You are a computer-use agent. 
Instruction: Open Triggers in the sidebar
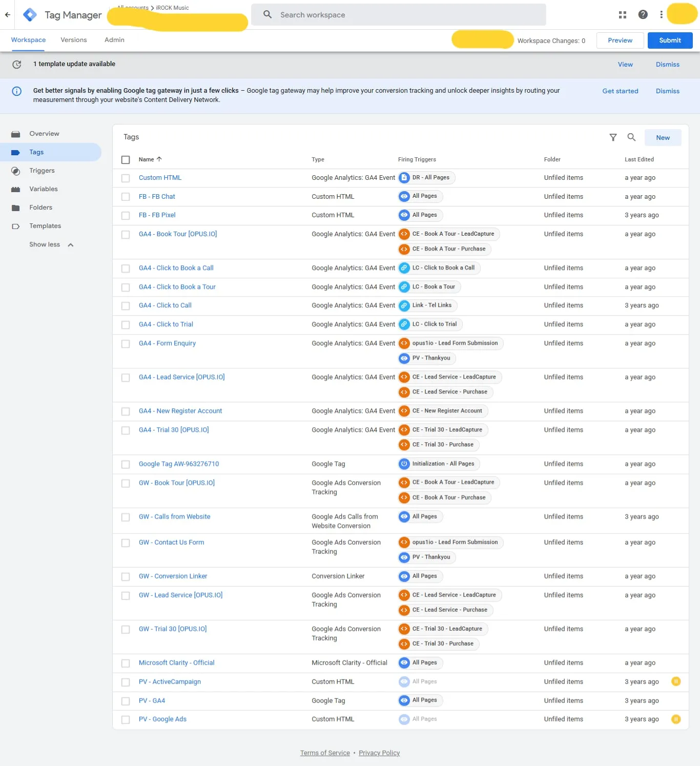42,171
